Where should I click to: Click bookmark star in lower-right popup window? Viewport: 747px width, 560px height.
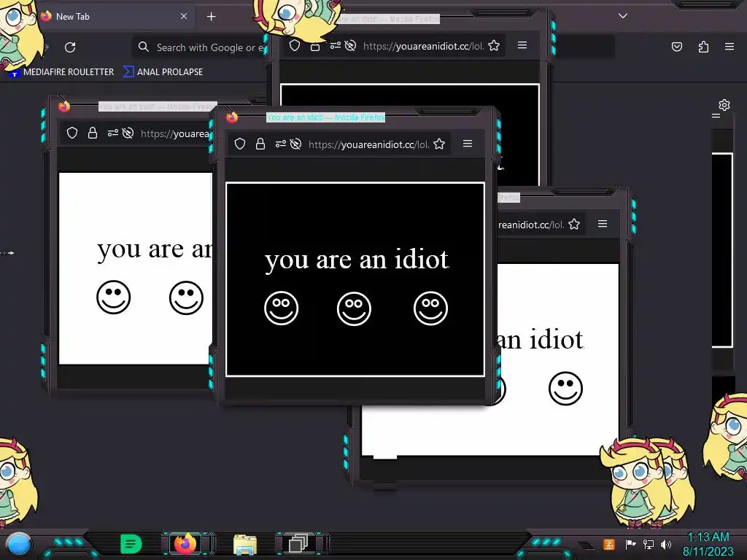coord(574,224)
